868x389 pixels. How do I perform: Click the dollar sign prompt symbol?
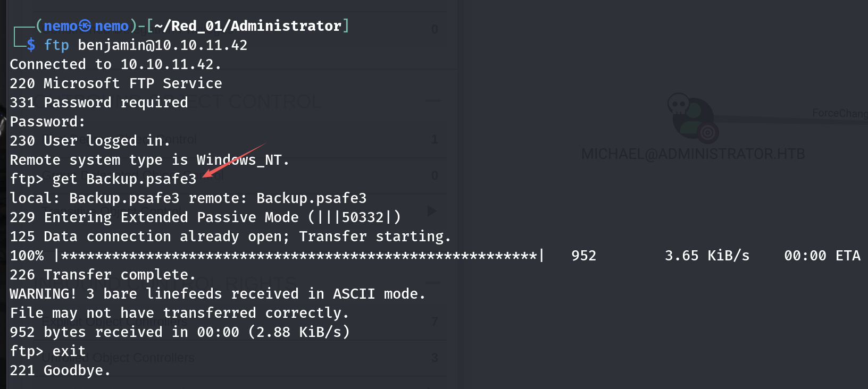click(x=31, y=45)
